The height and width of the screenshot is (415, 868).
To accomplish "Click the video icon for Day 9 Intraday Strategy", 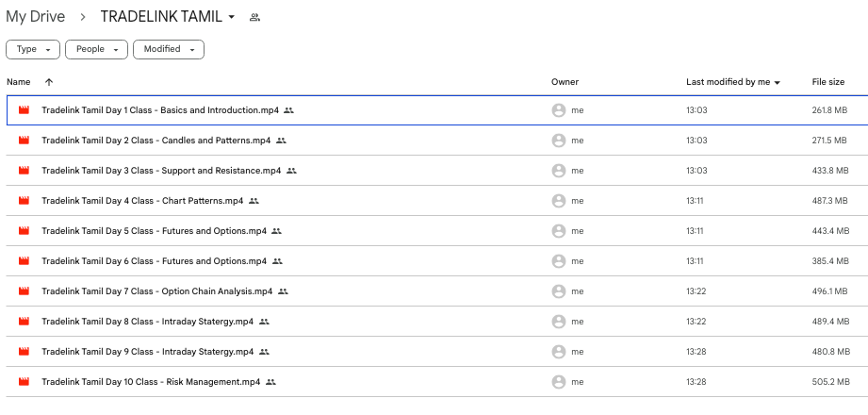I will point(25,352).
